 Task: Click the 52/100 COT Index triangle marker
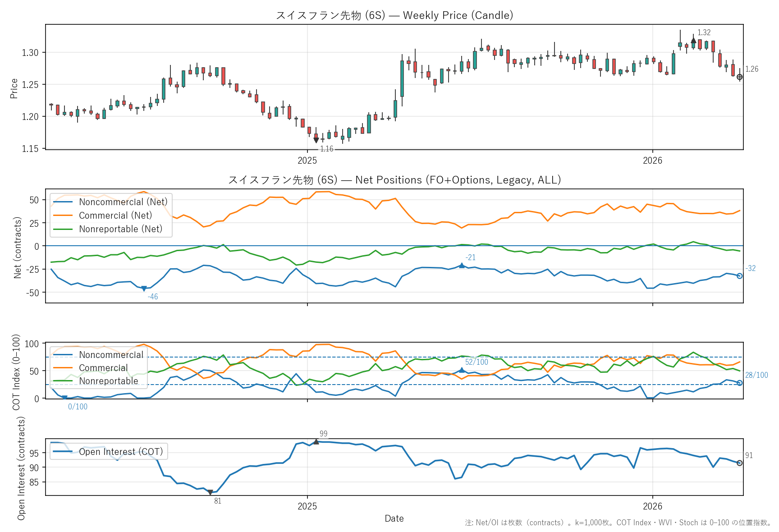point(462,370)
